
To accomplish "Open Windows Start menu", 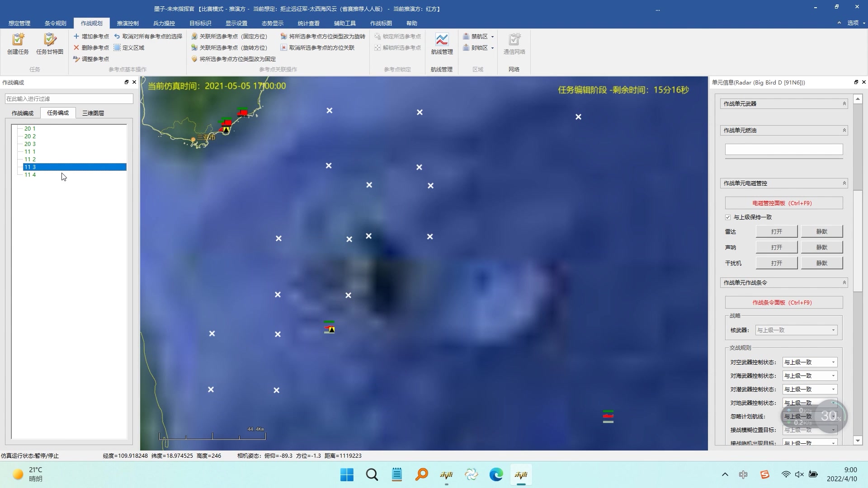I will [x=347, y=475].
